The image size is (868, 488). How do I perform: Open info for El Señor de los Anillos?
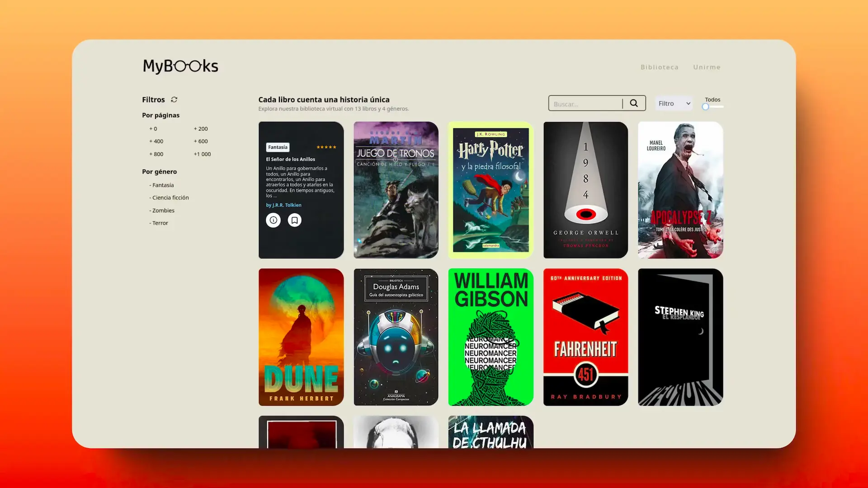pos(273,220)
